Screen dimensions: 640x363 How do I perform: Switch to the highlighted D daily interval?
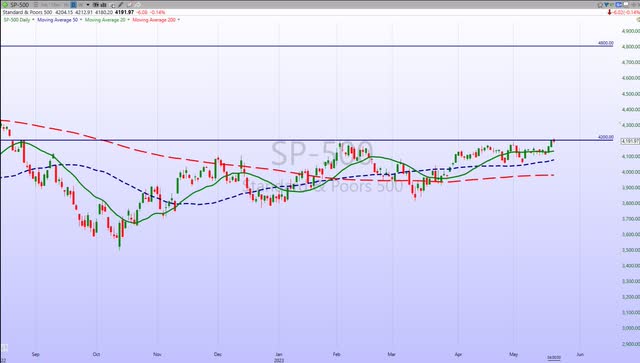[x=73, y=5]
